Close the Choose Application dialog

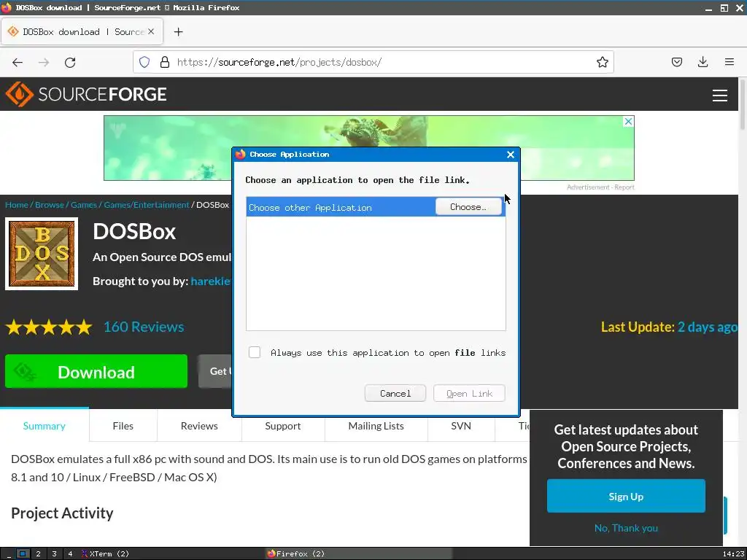coord(510,155)
